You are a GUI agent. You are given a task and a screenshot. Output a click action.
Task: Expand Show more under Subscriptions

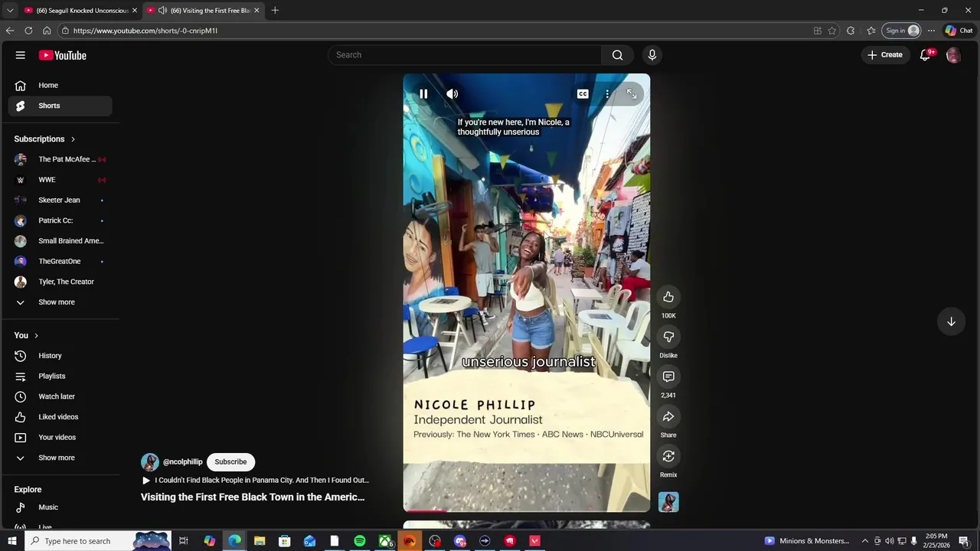point(60,302)
